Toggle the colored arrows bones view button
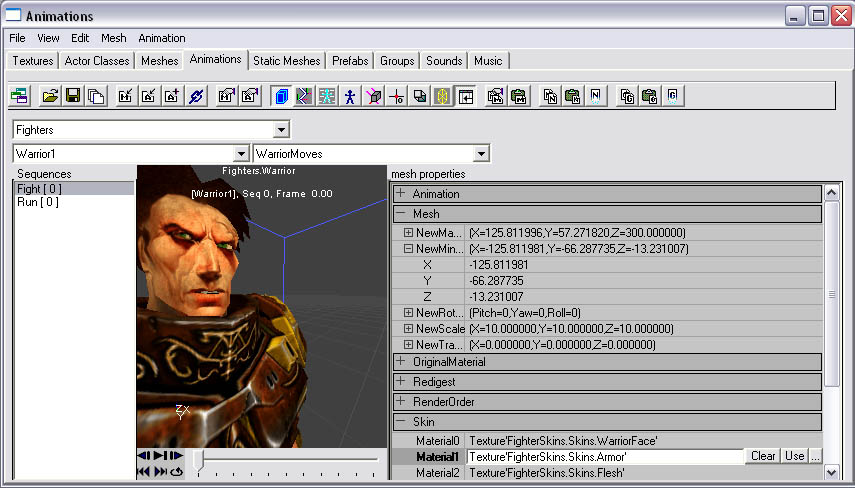855x488 pixels. click(x=304, y=96)
